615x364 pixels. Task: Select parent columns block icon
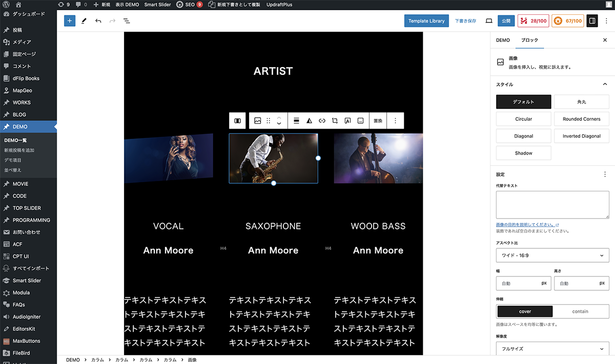[237, 121]
